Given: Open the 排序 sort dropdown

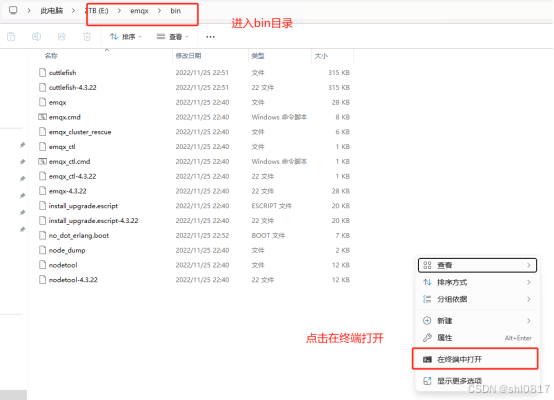Looking at the screenshot, I should (125, 36).
